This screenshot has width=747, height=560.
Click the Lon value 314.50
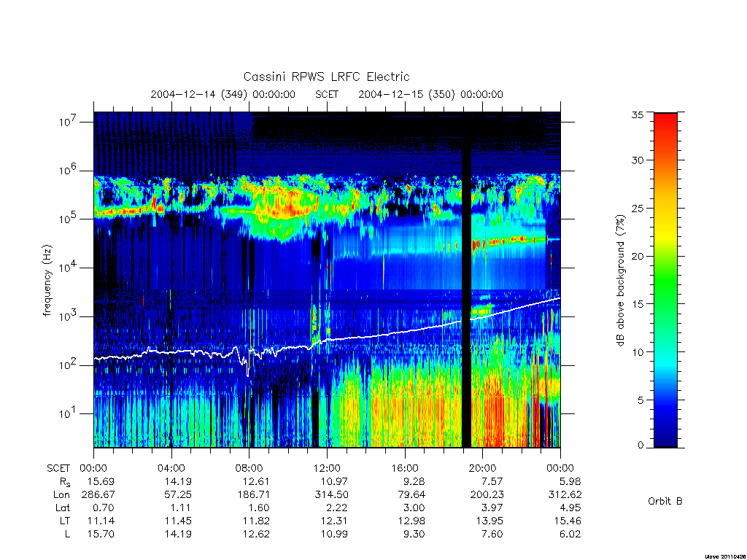pos(332,495)
